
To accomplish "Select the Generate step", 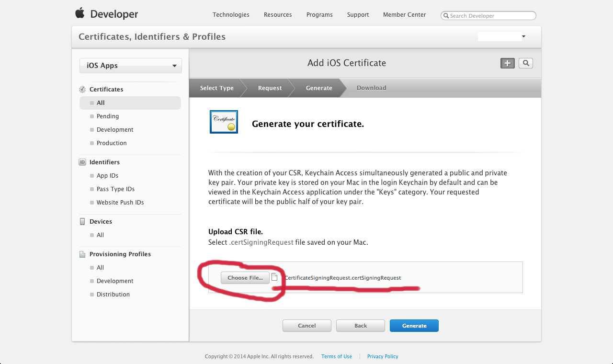I will pyautogui.click(x=319, y=88).
